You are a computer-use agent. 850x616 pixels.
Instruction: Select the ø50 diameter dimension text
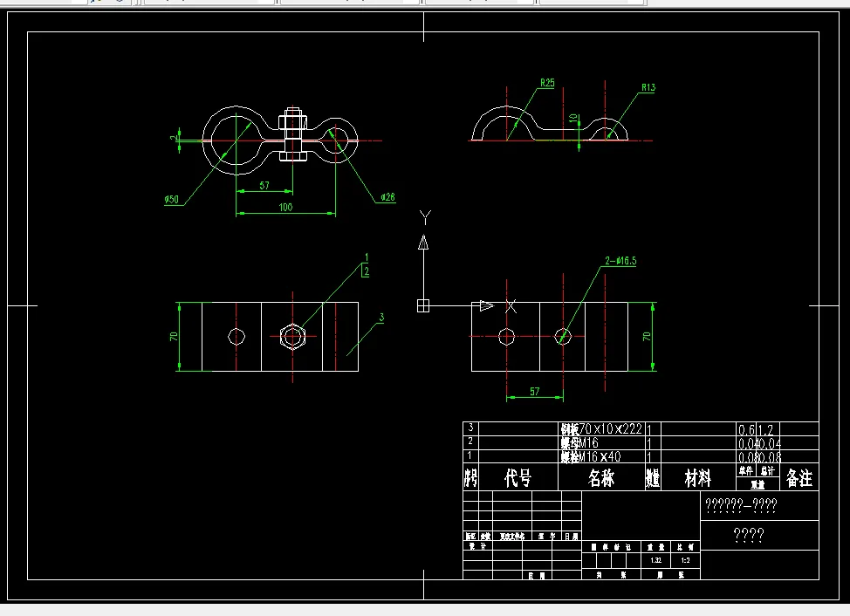click(x=171, y=199)
